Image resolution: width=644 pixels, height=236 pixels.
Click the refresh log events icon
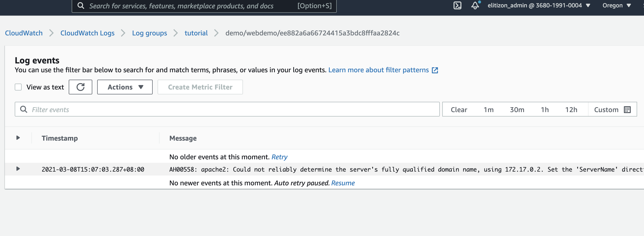coord(80,87)
